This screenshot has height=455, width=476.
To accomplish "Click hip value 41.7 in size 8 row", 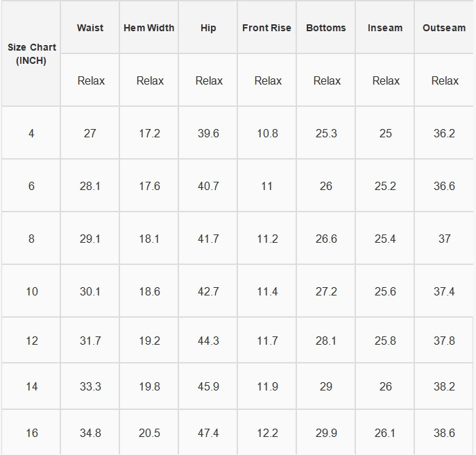I will coord(208,239).
